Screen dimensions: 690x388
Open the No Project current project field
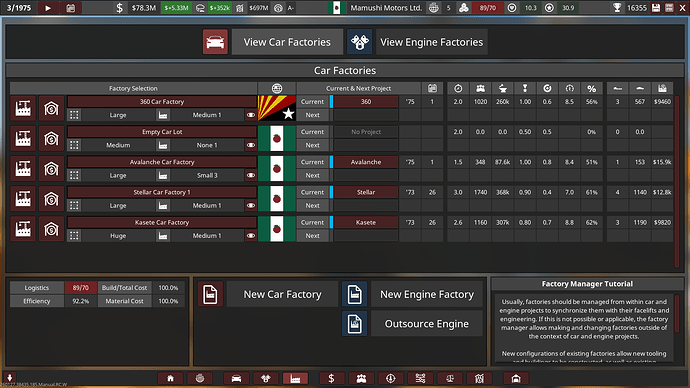click(x=366, y=132)
